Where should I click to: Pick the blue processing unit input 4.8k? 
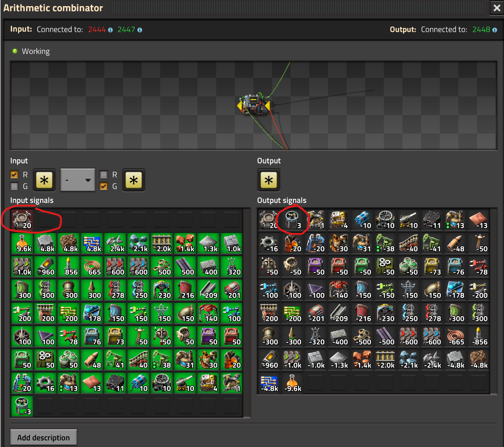click(92, 243)
